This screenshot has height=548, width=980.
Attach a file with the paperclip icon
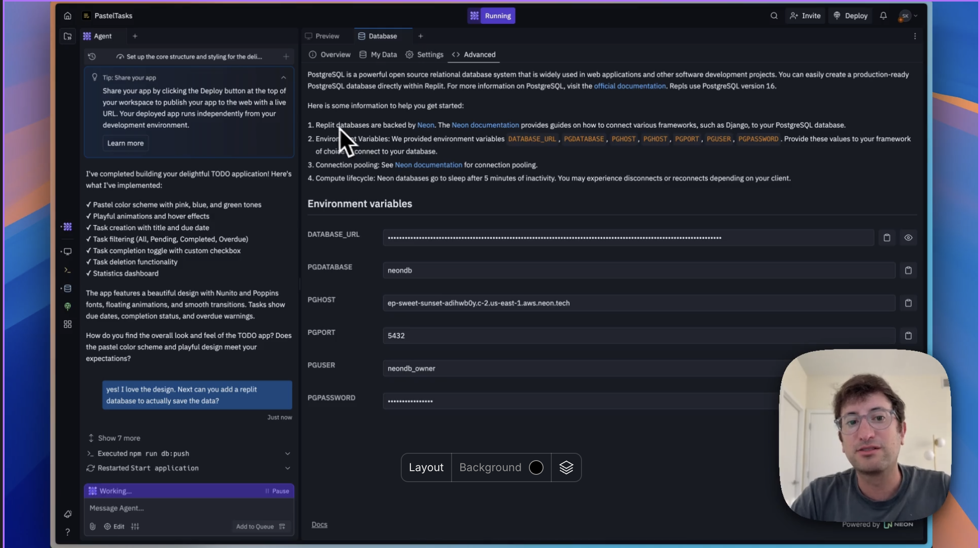pyautogui.click(x=92, y=526)
